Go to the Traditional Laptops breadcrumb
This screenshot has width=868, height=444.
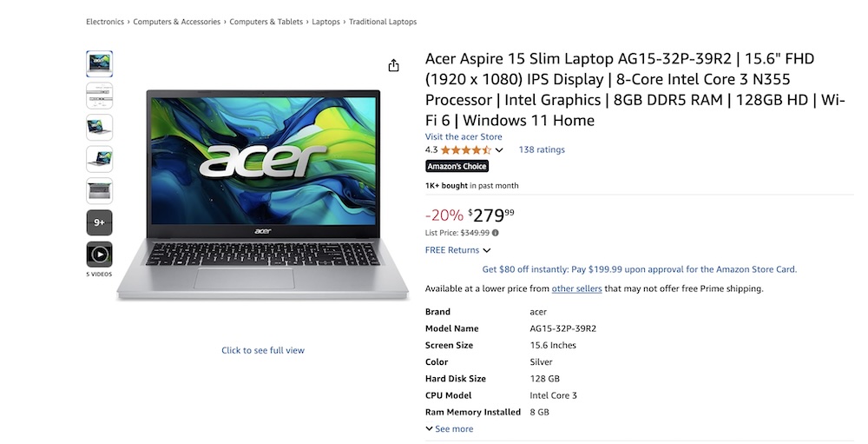pyautogui.click(x=383, y=22)
